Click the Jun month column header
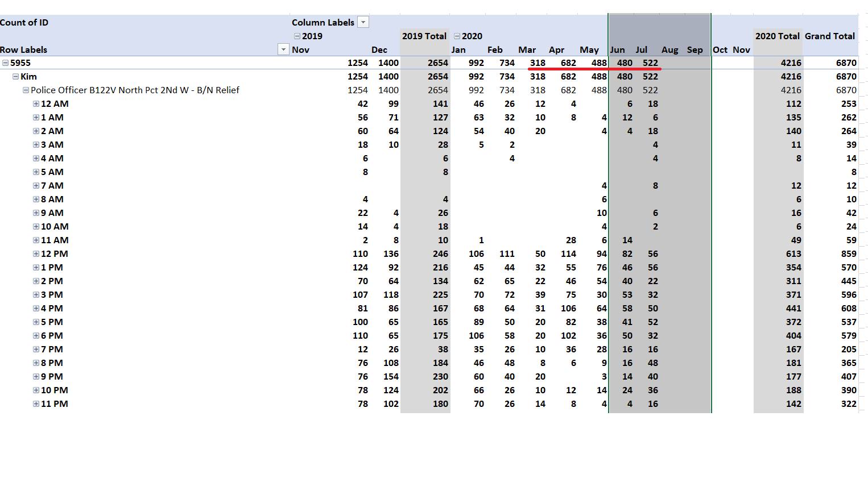868x491 pixels. (617, 49)
